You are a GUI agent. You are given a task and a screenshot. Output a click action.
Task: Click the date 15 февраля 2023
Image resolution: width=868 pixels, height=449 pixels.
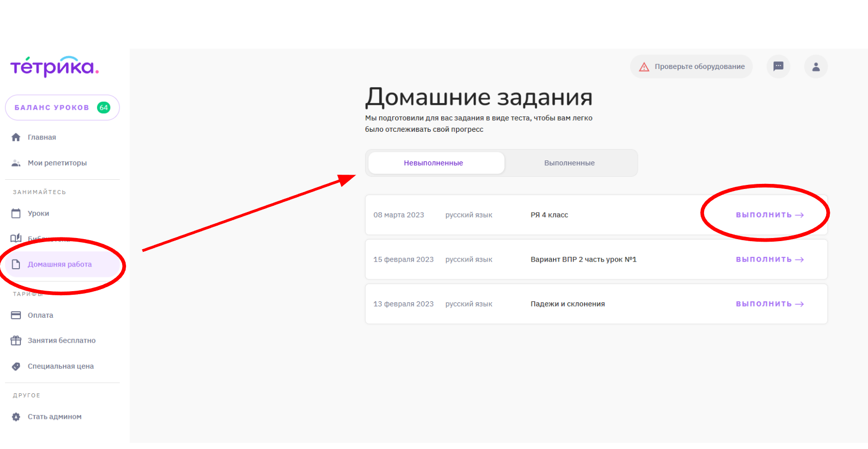tap(403, 259)
